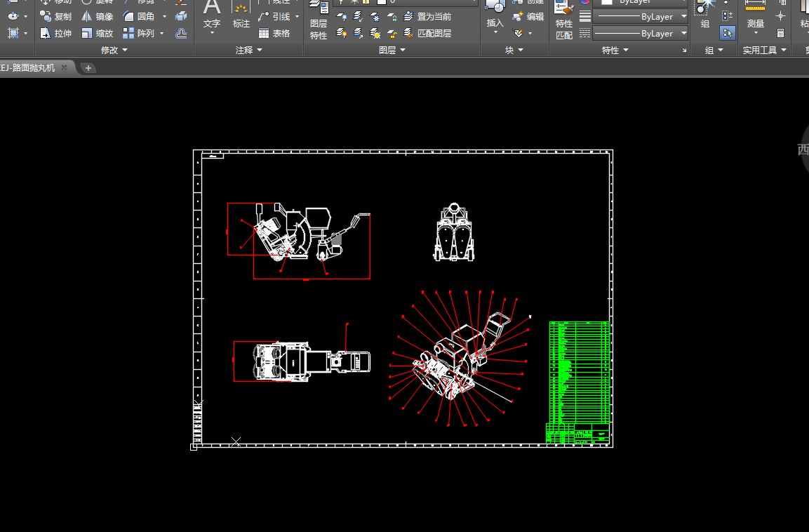The width and height of the screenshot is (809, 532).
Task: Toggle Layer Freeze snowflake icon
Action: [375, 17]
